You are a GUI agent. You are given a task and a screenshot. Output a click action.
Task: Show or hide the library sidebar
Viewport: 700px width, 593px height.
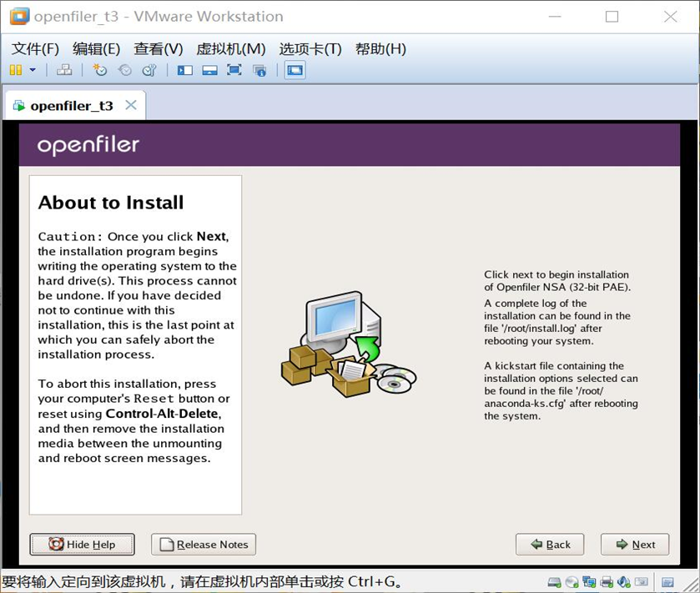[x=185, y=70]
